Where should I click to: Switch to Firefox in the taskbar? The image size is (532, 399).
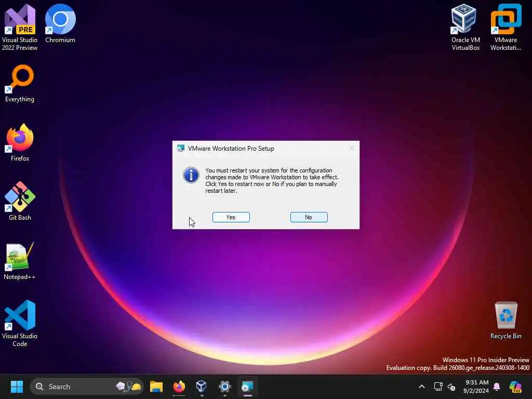point(179,387)
